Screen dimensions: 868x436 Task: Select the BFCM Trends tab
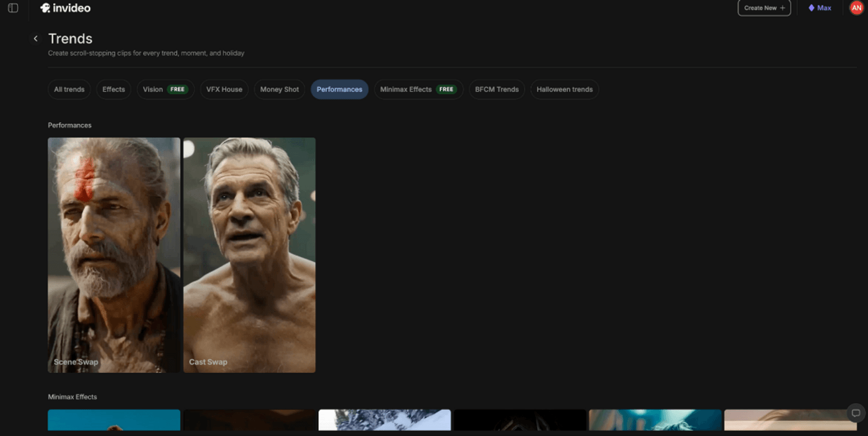497,89
